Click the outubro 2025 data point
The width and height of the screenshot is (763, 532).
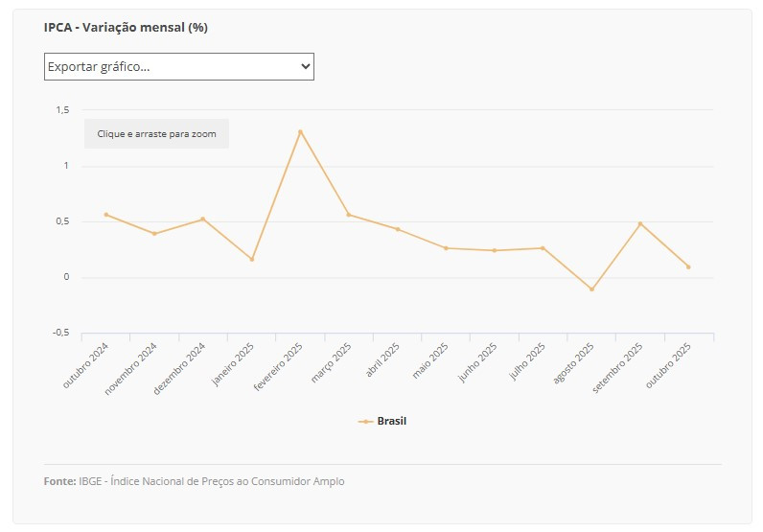coord(688,266)
